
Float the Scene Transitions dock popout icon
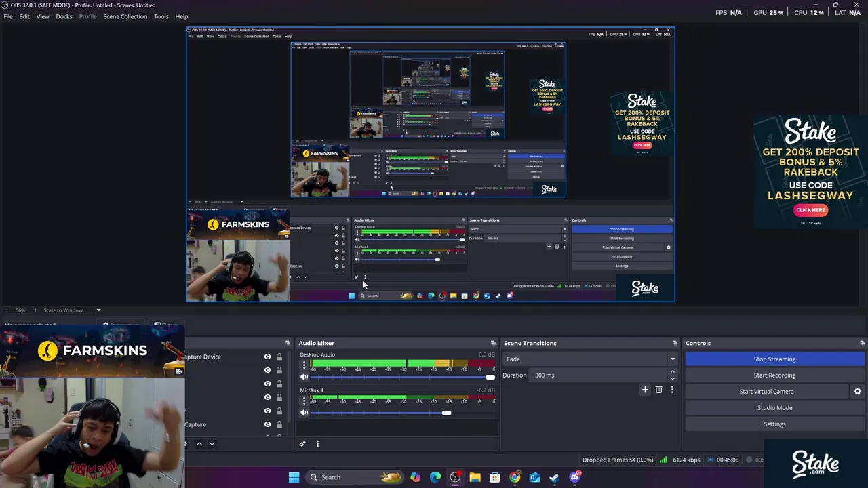click(675, 343)
